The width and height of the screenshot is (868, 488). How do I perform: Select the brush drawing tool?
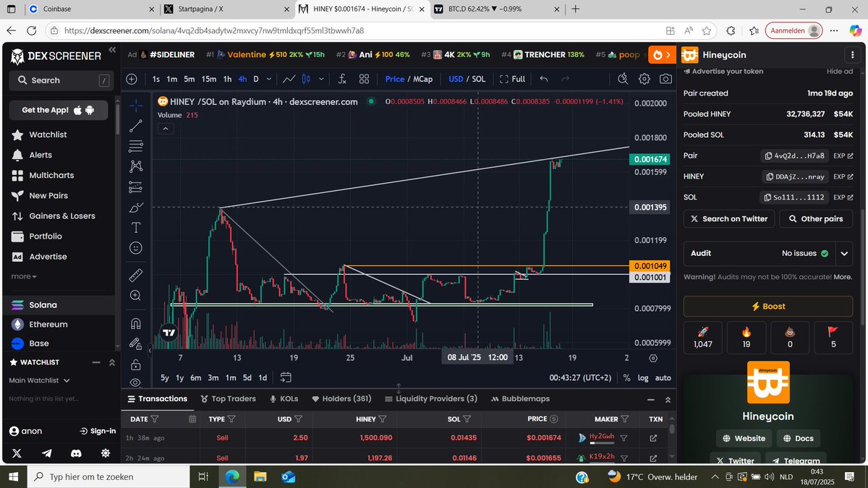(x=136, y=207)
